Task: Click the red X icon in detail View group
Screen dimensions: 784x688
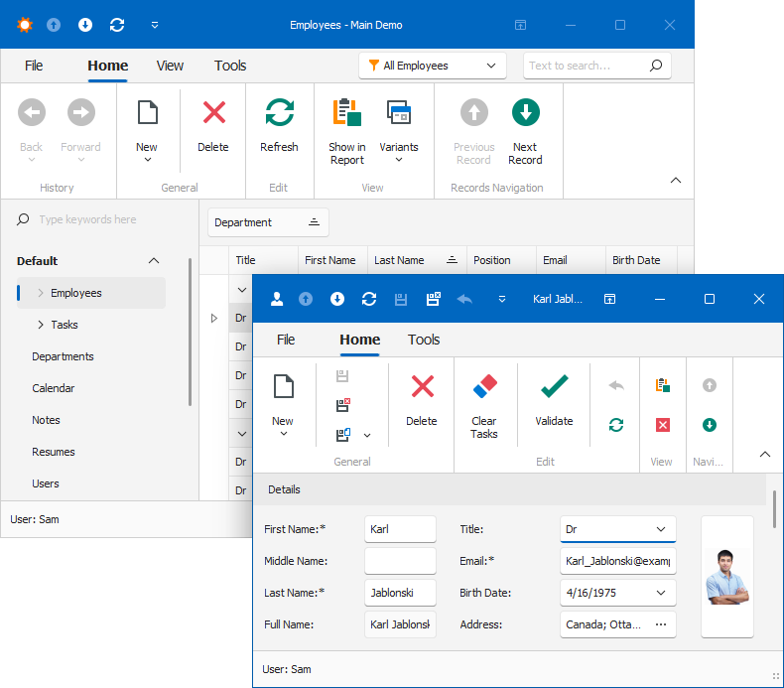Action: point(663,425)
